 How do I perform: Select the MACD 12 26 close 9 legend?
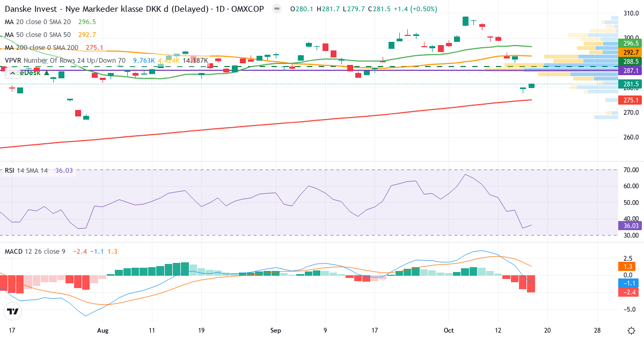tap(35, 251)
